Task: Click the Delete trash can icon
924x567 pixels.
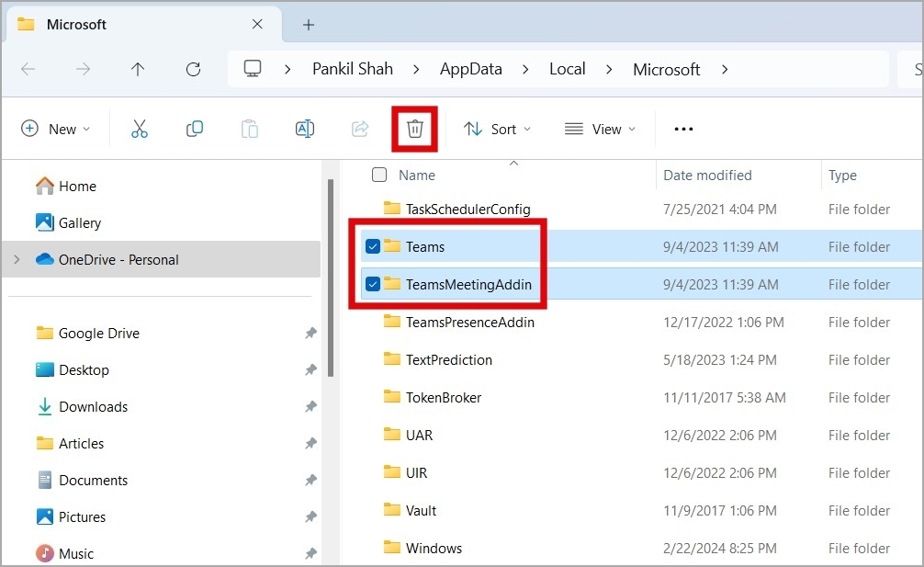Action: pyautogui.click(x=415, y=129)
